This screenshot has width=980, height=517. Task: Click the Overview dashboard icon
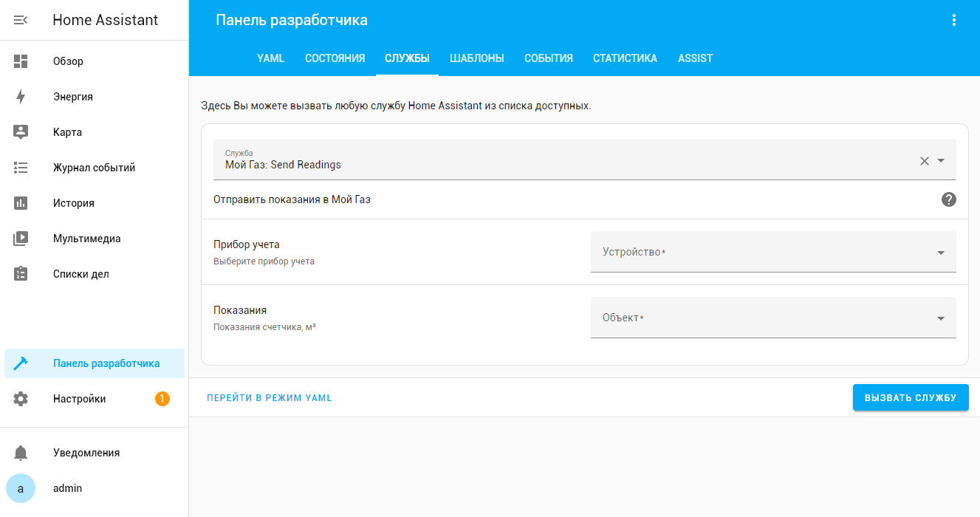point(21,61)
